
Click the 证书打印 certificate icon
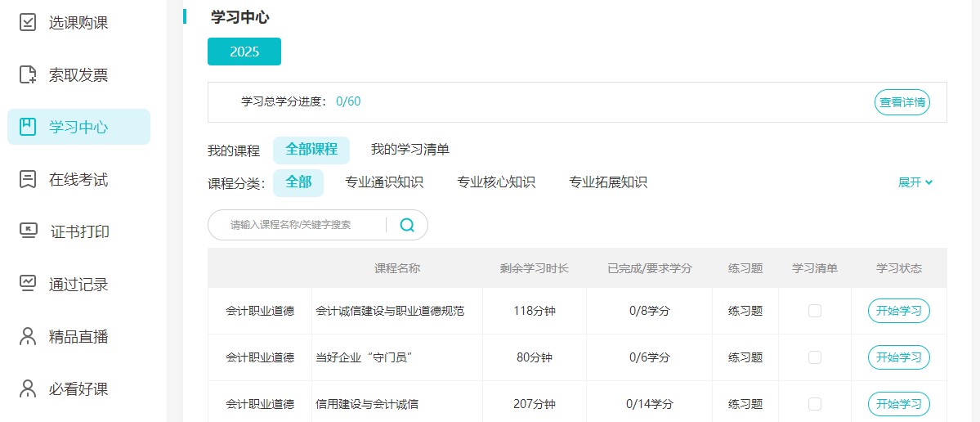point(28,231)
